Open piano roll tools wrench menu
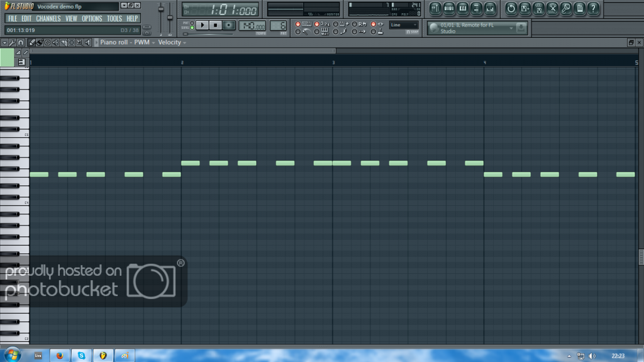This screenshot has width=644, height=362. [x=13, y=42]
